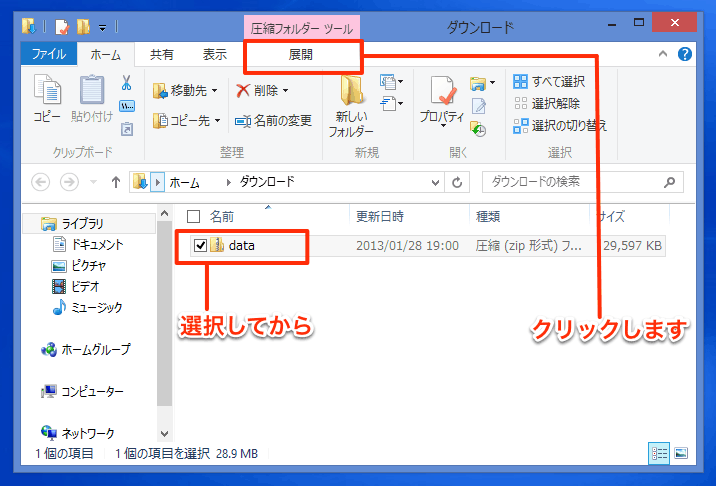Click the Copy (コピー) ribbon icon

coord(47,90)
